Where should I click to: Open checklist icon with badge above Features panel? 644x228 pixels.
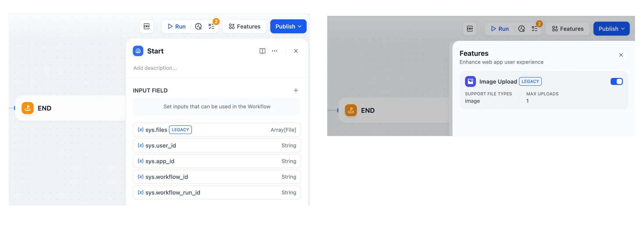pos(535,29)
